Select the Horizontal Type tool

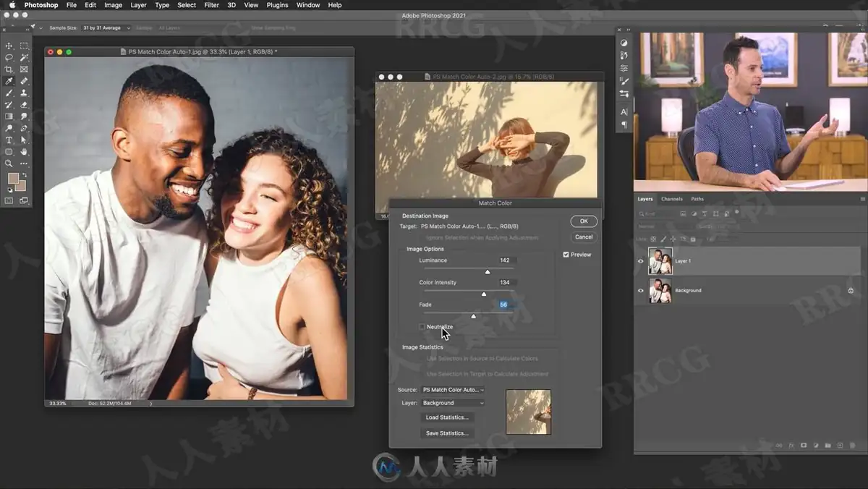(9, 140)
